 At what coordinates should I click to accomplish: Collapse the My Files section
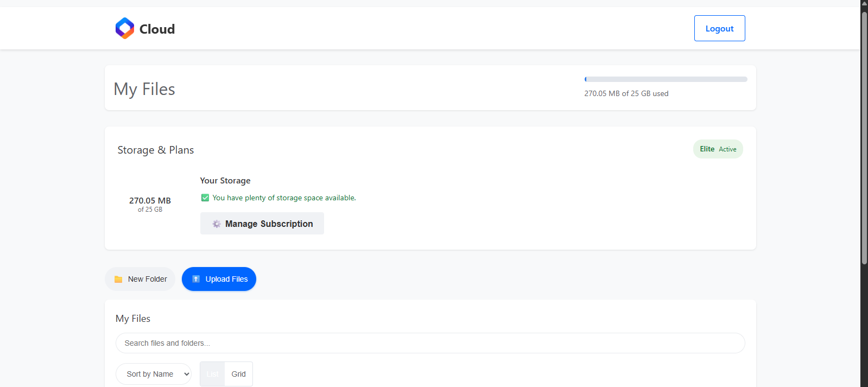(133, 319)
